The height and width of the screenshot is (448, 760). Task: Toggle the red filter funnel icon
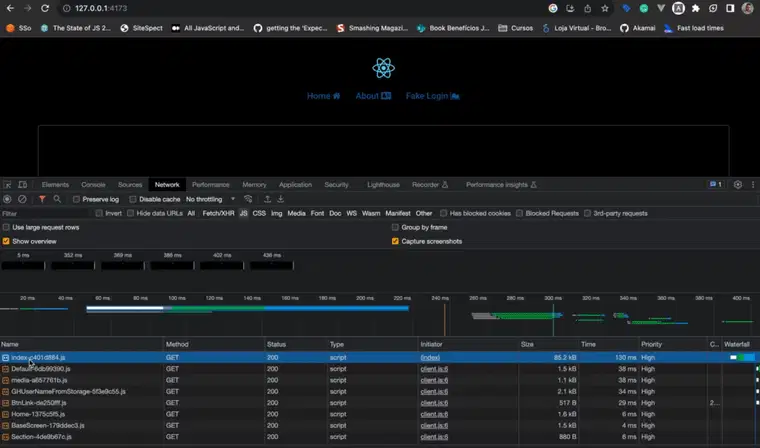pyautogui.click(x=42, y=199)
